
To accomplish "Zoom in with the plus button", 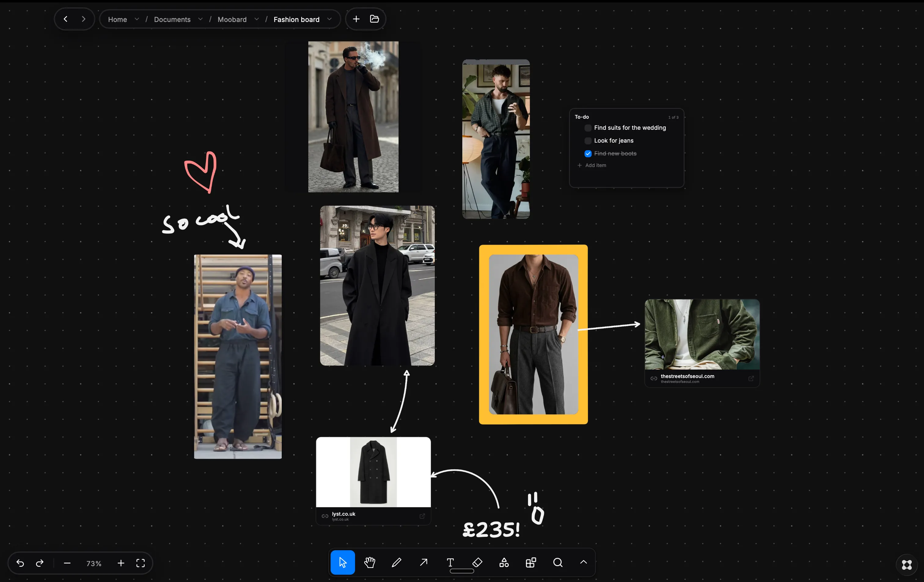I will [x=121, y=563].
